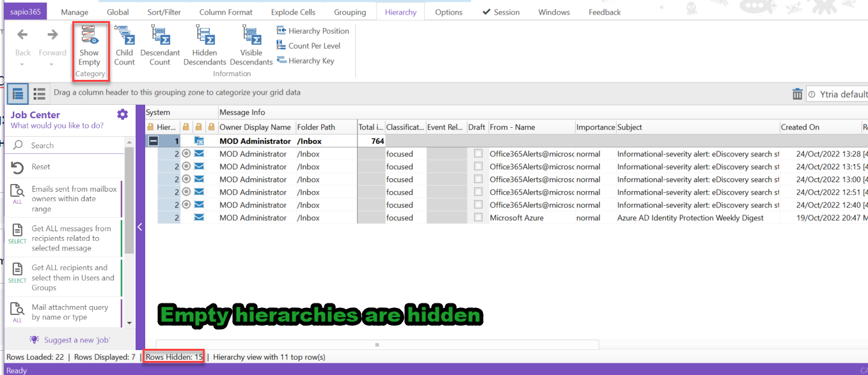868x375 pixels.
Task: Click the Visible Descendants icon
Action: [251, 36]
